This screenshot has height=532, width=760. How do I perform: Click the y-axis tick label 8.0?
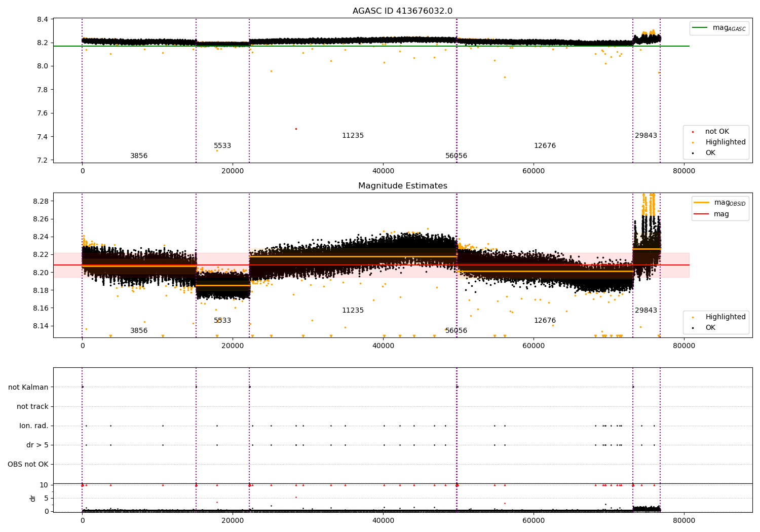click(43, 66)
